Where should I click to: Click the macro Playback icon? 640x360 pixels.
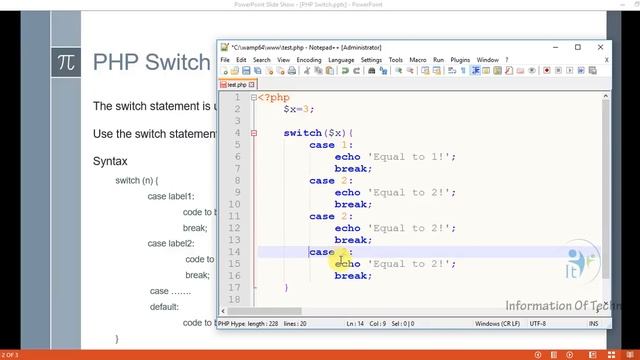570,71
